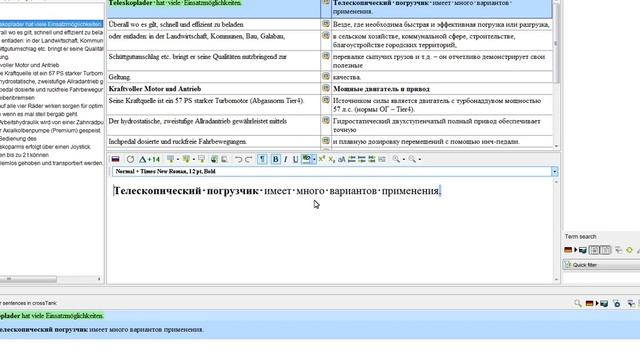This screenshot has height=360, width=640.
Task: Click the circular refresh icon in editor toolbar
Action: click(x=130, y=159)
